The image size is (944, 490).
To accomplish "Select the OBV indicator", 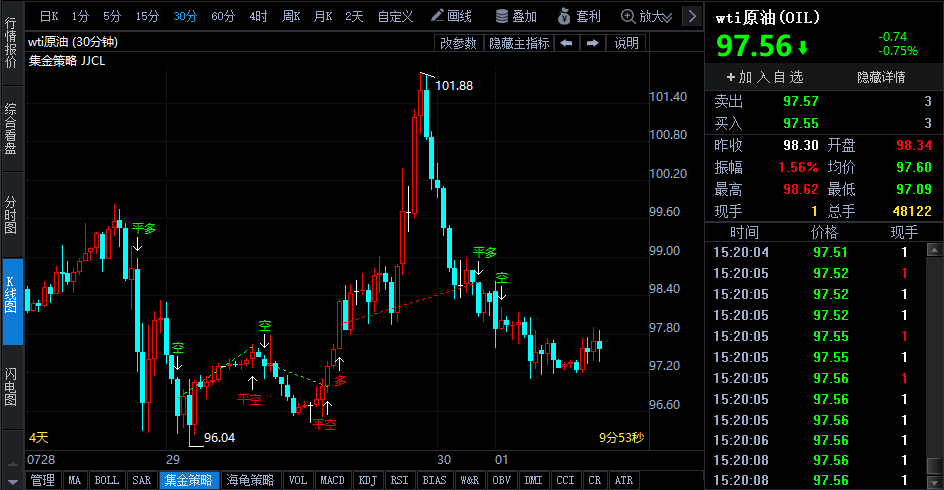I will tap(502, 480).
